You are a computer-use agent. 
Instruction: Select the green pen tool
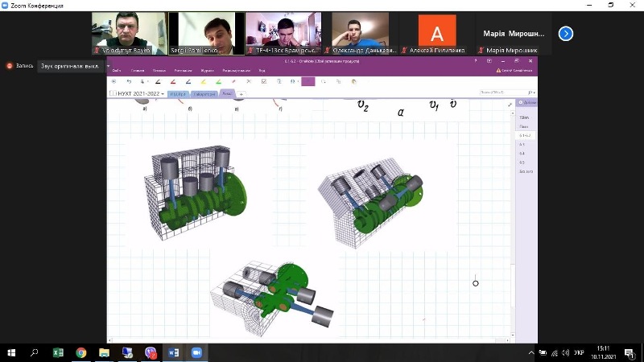[x=218, y=81]
